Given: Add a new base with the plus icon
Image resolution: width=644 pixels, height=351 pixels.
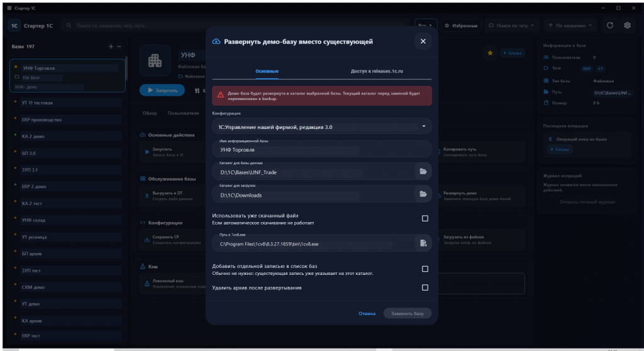Looking at the screenshot, I should (111, 47).
